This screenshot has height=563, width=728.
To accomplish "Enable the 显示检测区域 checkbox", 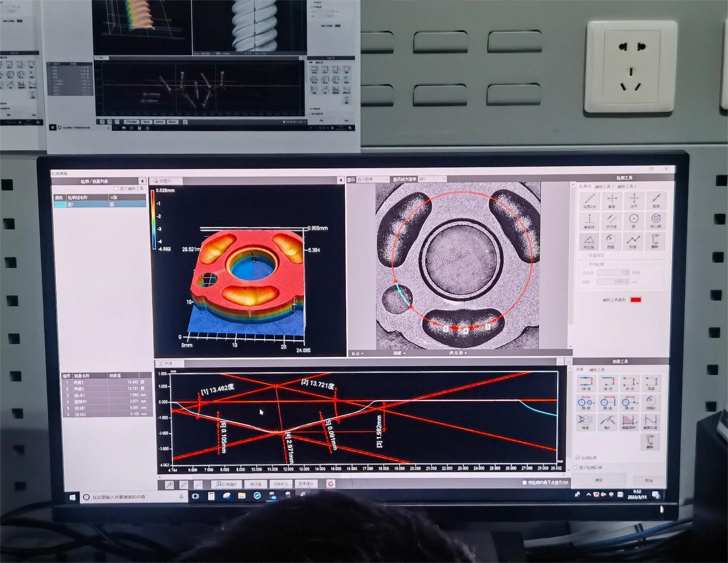I will 576,468.
